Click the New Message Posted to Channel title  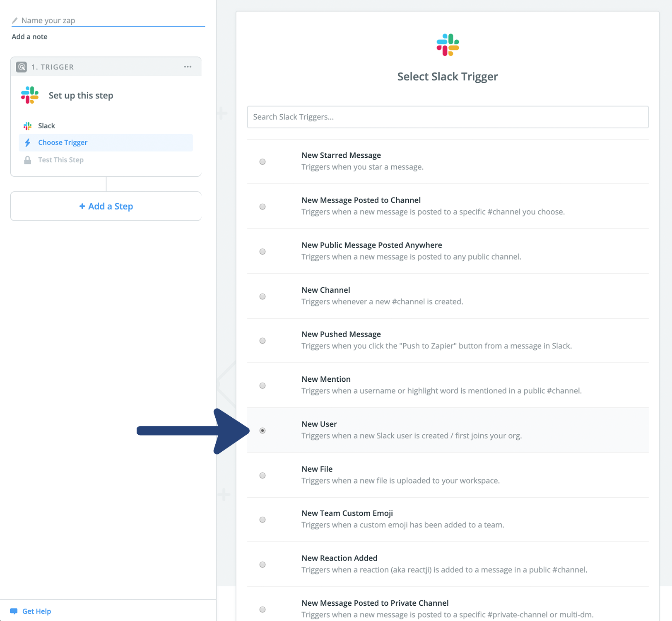pyautogui.click(x=361, y=200)
